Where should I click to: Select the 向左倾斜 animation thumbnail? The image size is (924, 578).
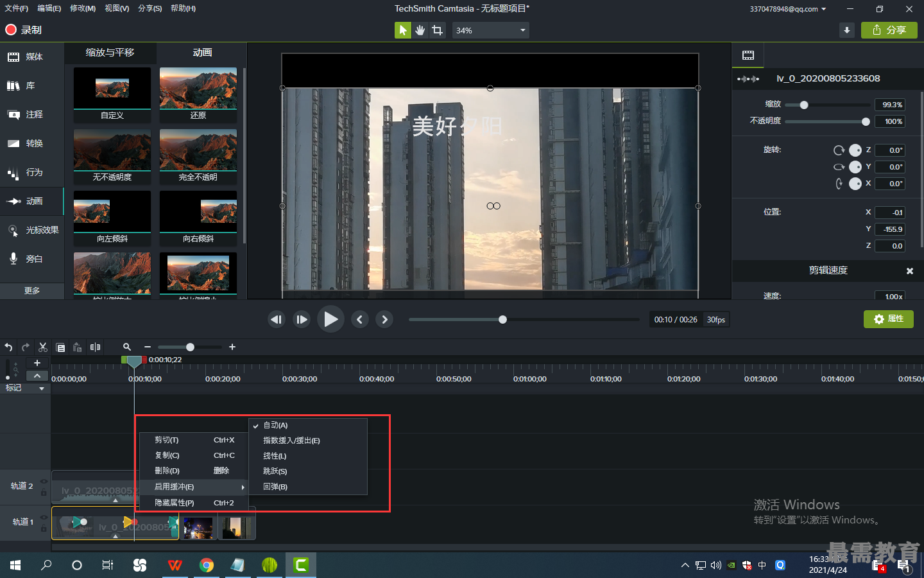112,218
